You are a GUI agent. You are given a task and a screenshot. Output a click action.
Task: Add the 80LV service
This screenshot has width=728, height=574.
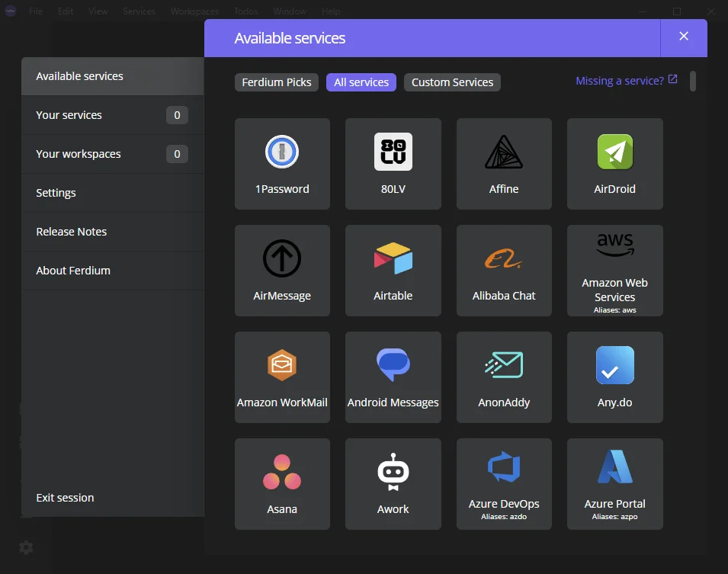click(393, 163)
